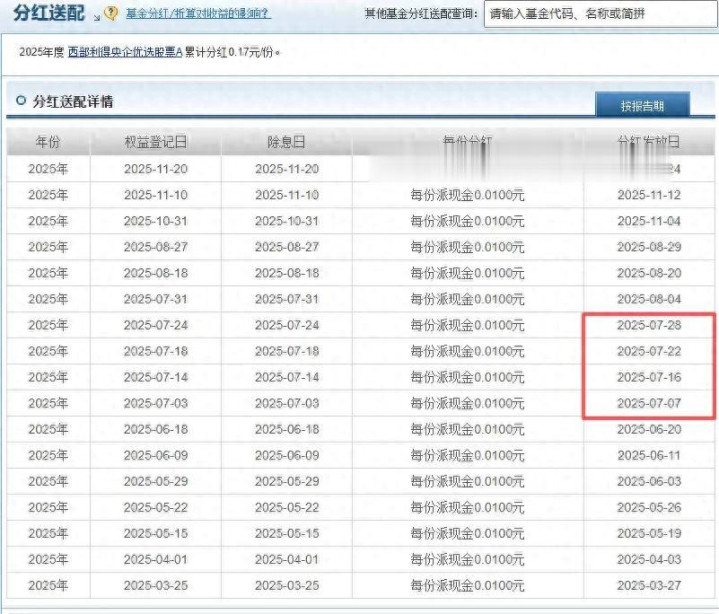Click the 除息日 column header
This screenshot has height=614, width=719.
point(287,142)
